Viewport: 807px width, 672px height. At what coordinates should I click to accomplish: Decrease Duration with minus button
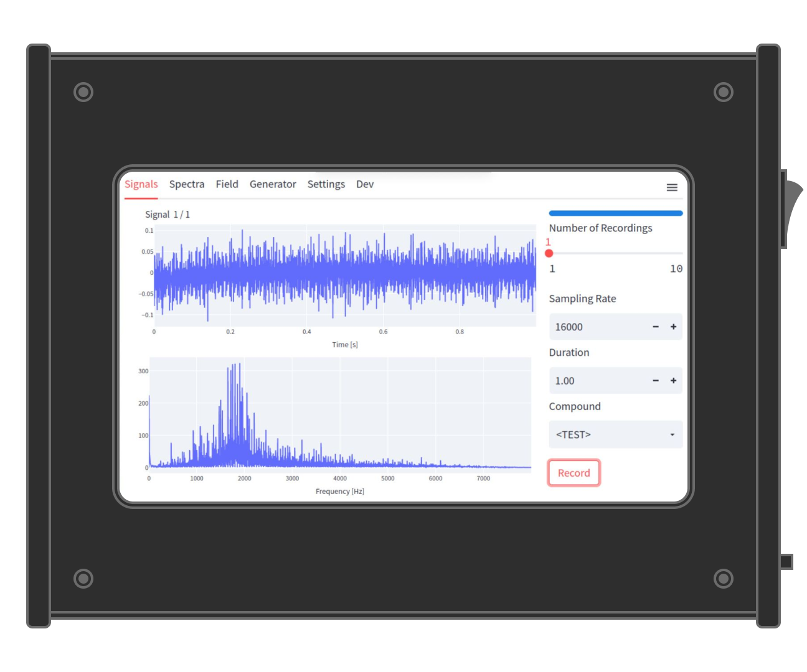tap(656, 381)
